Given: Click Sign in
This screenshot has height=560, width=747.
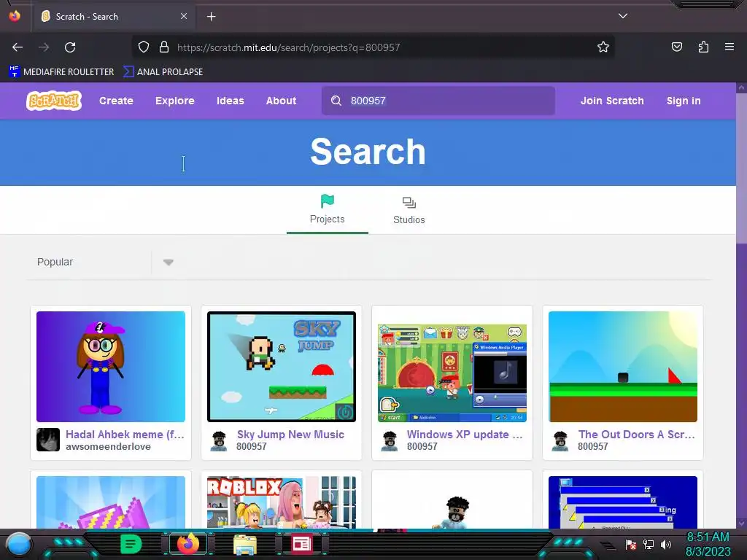Looking at the screenshot, I should (684, 101).
